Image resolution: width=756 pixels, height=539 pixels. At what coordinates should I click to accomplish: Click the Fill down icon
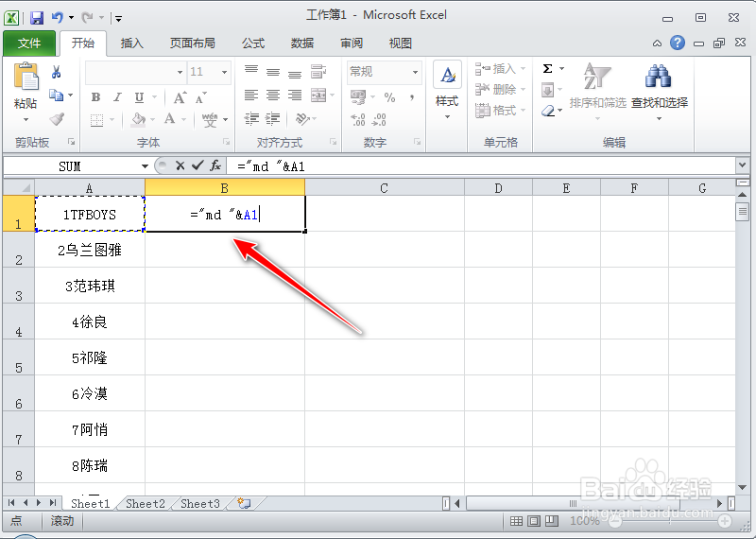click(548, 90)
